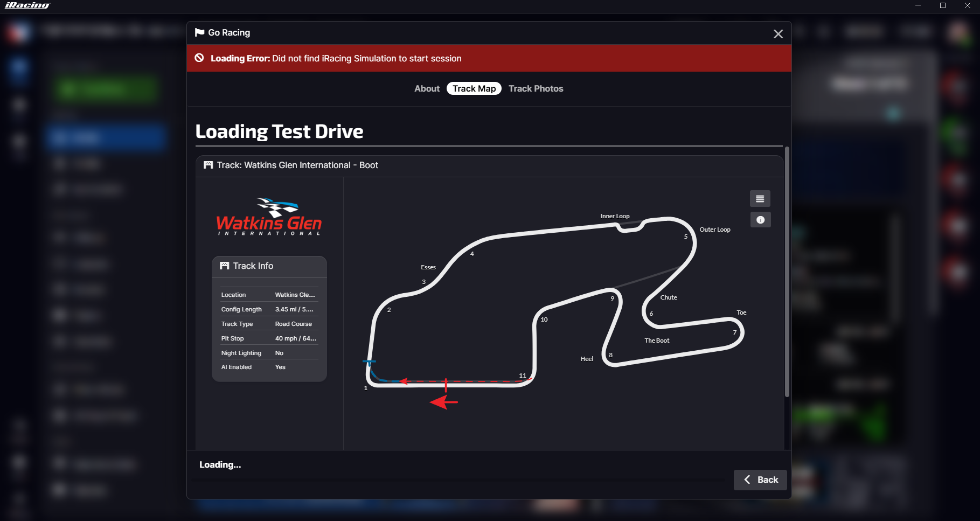Click the AI Enabled value 'Yes'

(280, 367)
